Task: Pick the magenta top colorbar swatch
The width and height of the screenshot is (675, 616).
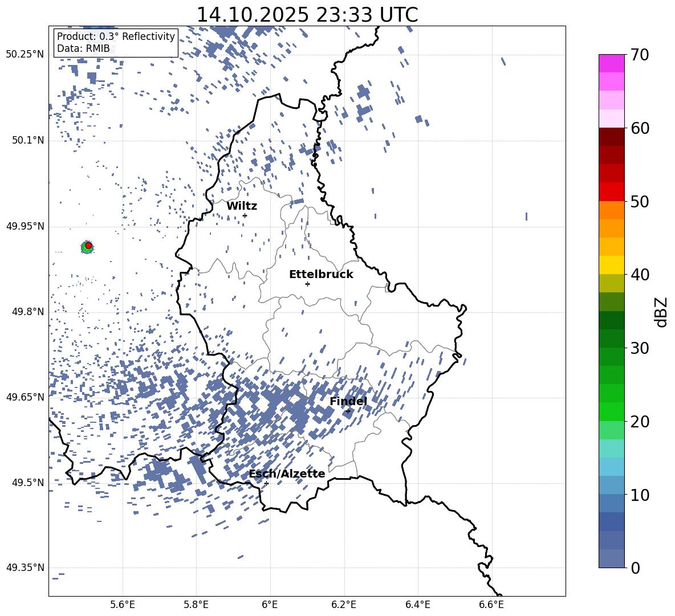Action: pyautogui.click(x=611, y=63)
